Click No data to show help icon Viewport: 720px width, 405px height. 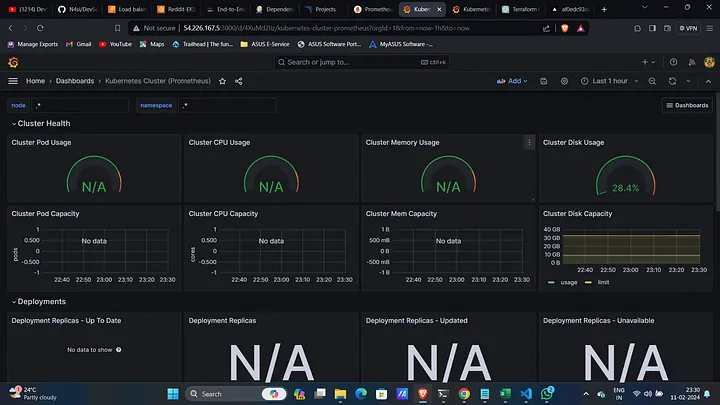(118, 350)
